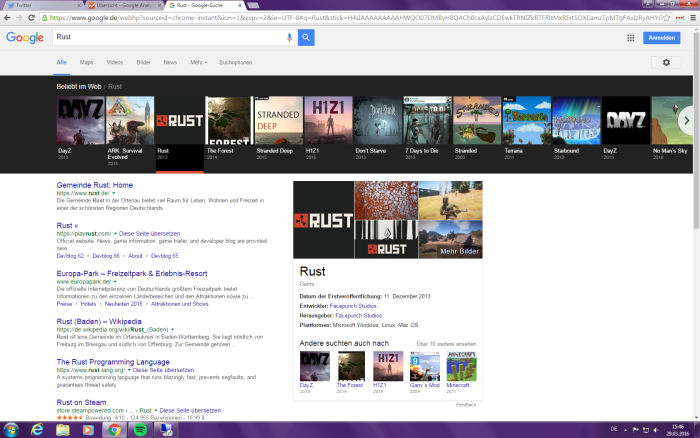Click the Anmelden sign-in button

(x=662, y=38)
